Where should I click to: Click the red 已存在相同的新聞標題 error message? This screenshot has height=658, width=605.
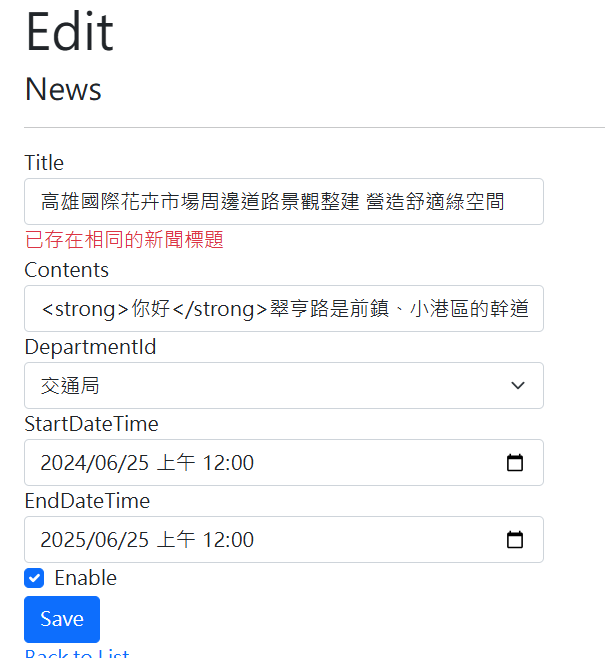click(x=124, y=240)
